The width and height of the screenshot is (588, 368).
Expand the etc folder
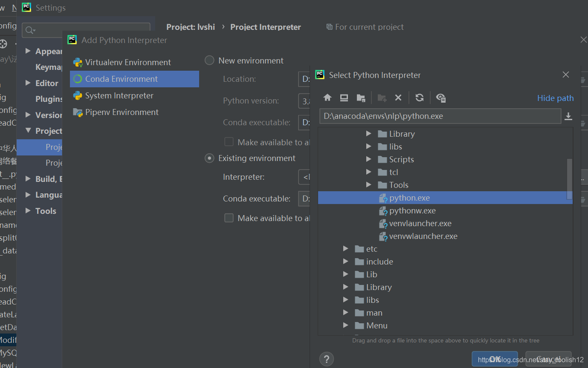(x=346, y=249)
